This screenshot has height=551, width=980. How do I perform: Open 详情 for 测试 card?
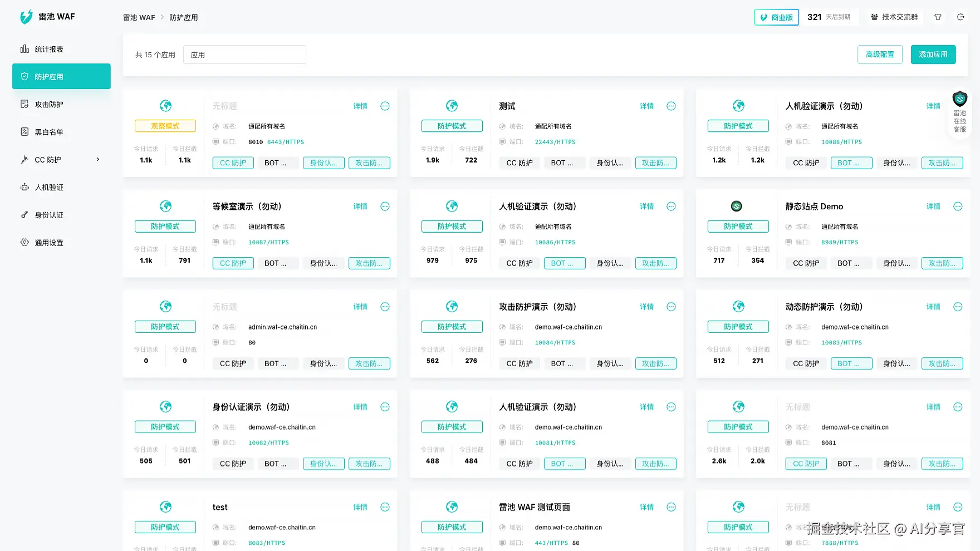pyautogui.click(x=647, y=106)
